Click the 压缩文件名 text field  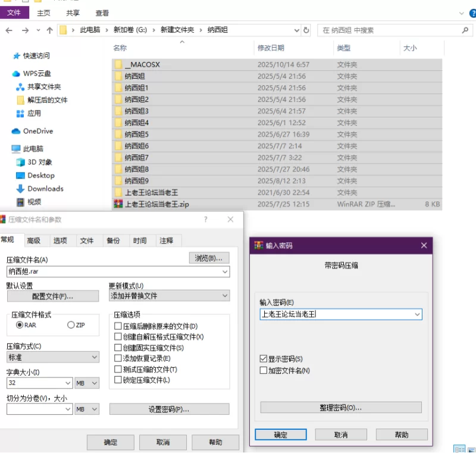click(x=113, y=271)
